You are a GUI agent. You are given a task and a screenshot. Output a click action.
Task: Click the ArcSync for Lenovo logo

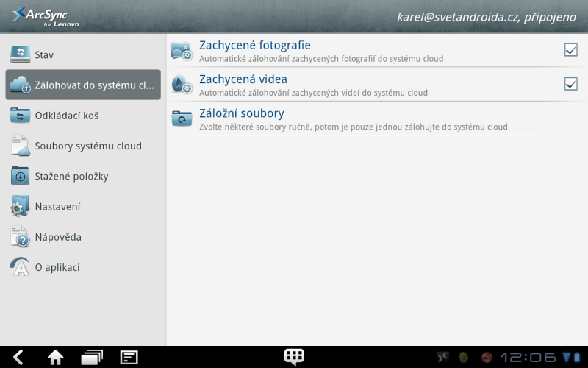tap(46, 17)
